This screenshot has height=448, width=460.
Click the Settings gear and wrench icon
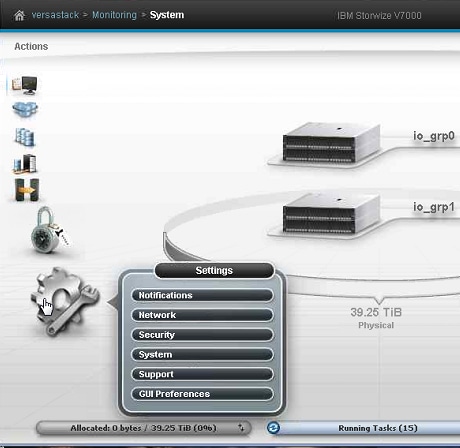65,301
